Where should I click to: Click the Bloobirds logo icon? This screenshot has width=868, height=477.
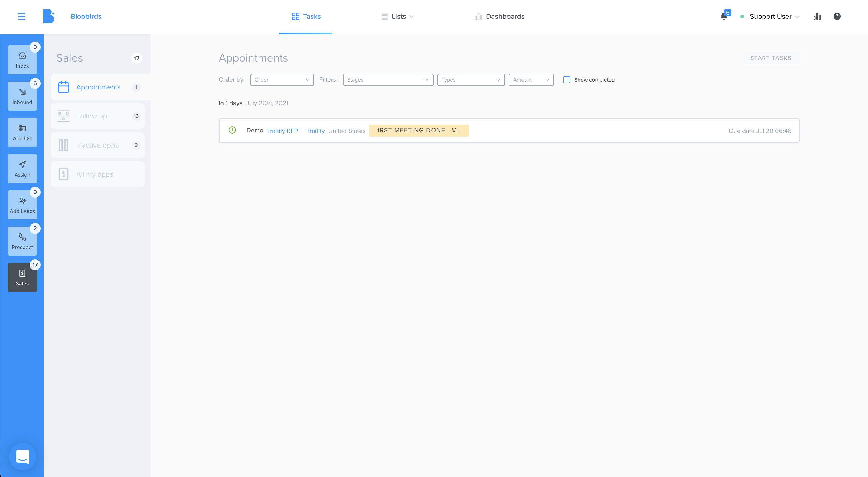point(48,16)
